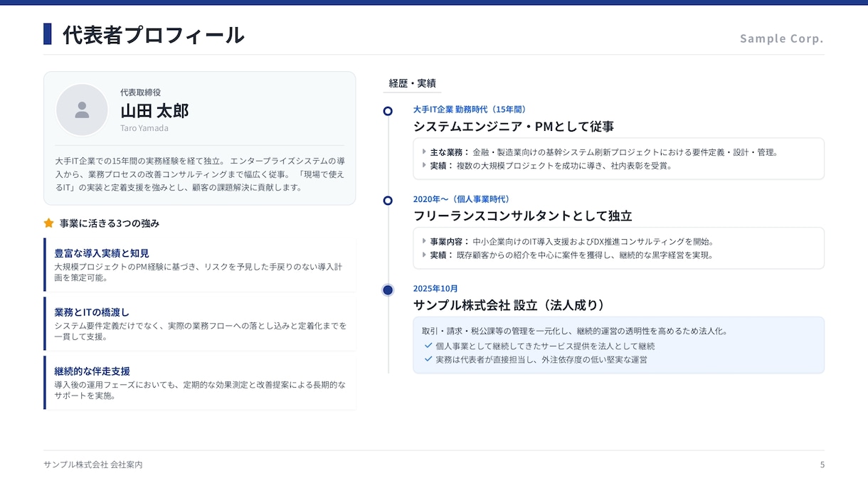Click the description starting システム要件定義だけでなく
868x488 pixels.
tap(200, 331)
